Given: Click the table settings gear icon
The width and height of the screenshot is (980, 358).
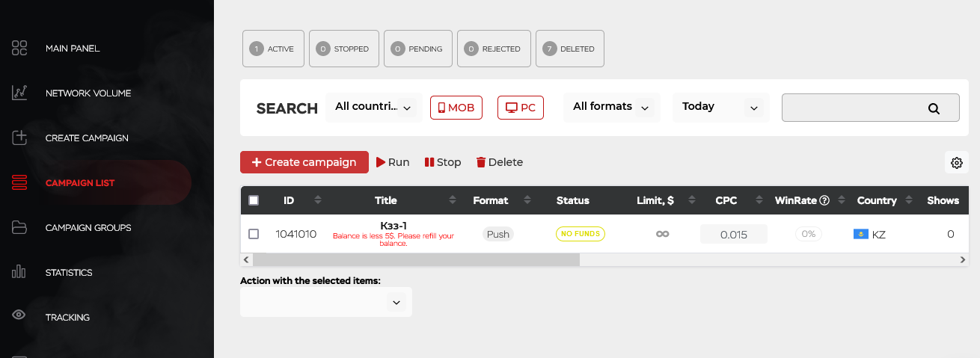Looking at the screenshot, I should [956, 163].
